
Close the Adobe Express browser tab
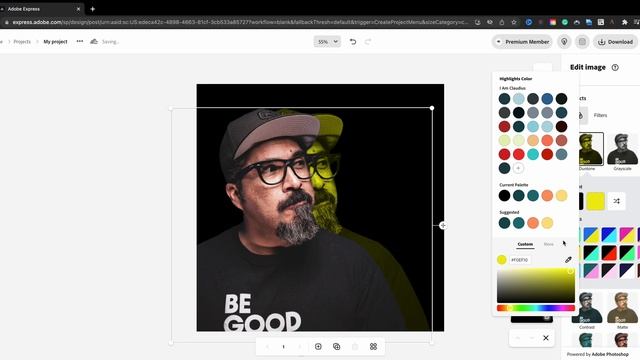click(x=78, y=9)
